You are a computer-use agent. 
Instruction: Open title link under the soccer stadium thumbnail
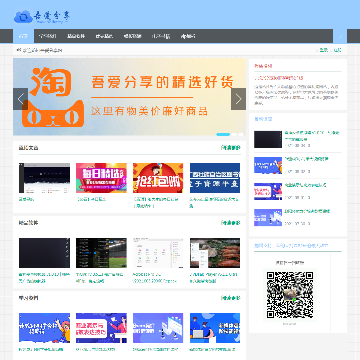click(99, 278)
